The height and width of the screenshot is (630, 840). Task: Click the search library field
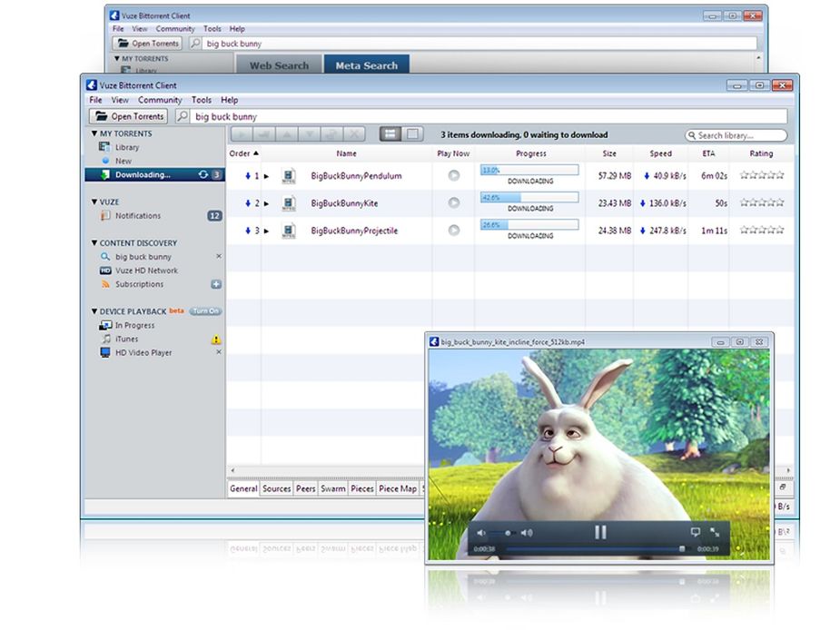coord(736,134)
